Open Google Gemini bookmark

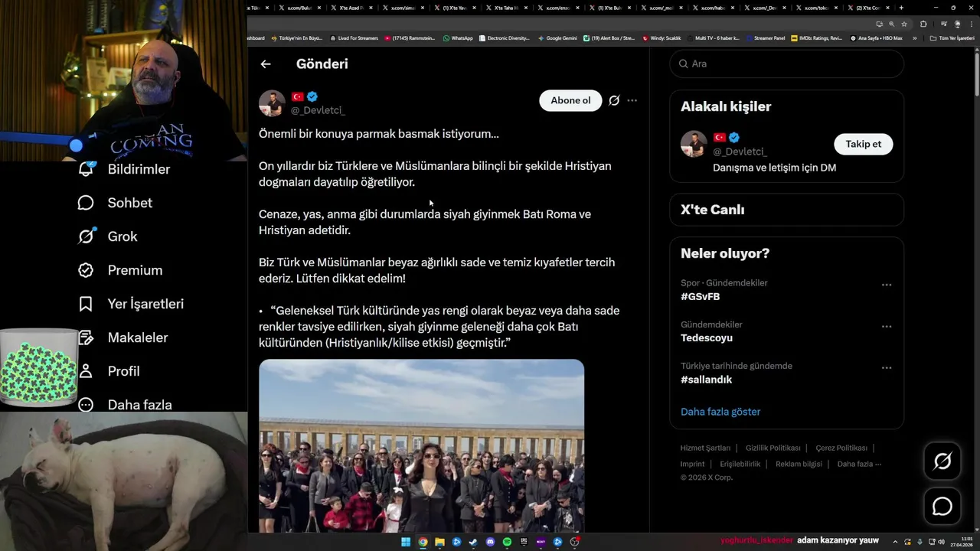tap(557, 38)
